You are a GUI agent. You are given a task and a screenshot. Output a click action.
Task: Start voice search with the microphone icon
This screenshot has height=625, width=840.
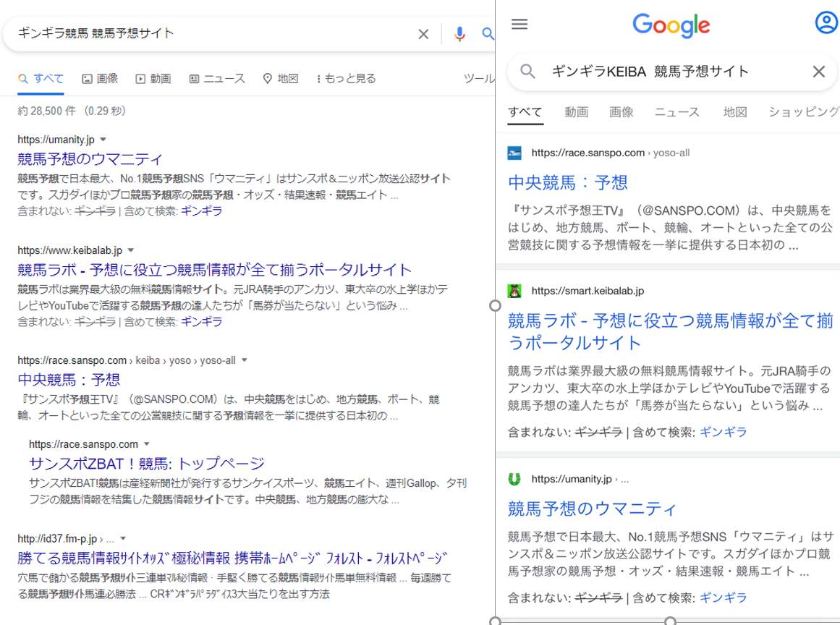click(x=459, y=34)
